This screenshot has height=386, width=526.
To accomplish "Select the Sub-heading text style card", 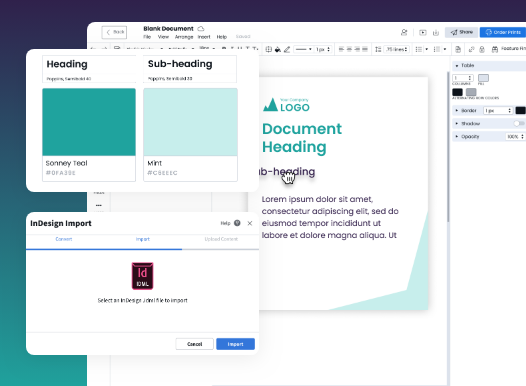I will click(x=190, y=69).
